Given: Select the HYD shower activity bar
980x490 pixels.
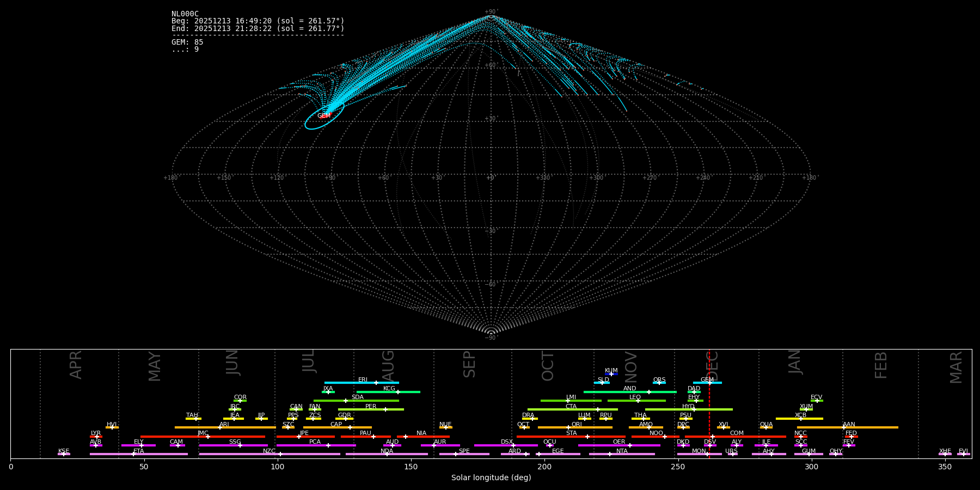Looking at the screenshot, I should tap(689, 409).
